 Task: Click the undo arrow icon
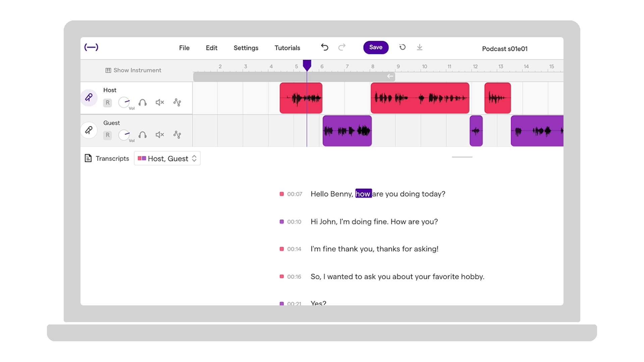tap(324, 47)
